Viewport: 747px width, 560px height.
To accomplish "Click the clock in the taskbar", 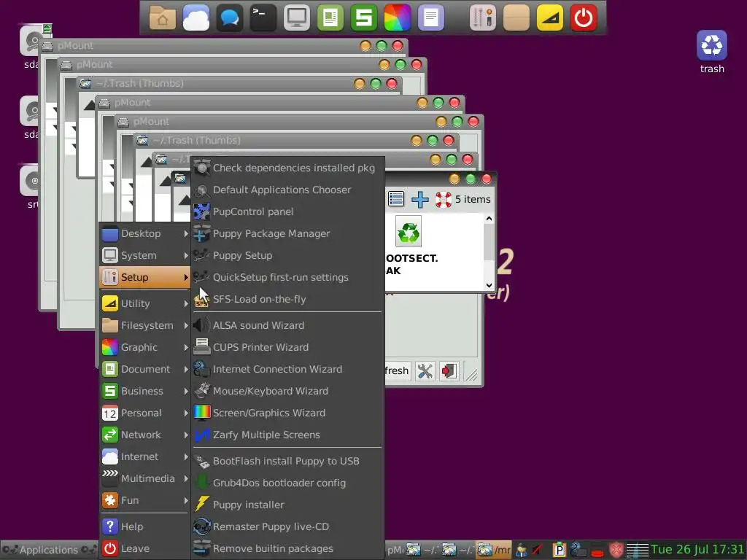I will coord(697,550).
